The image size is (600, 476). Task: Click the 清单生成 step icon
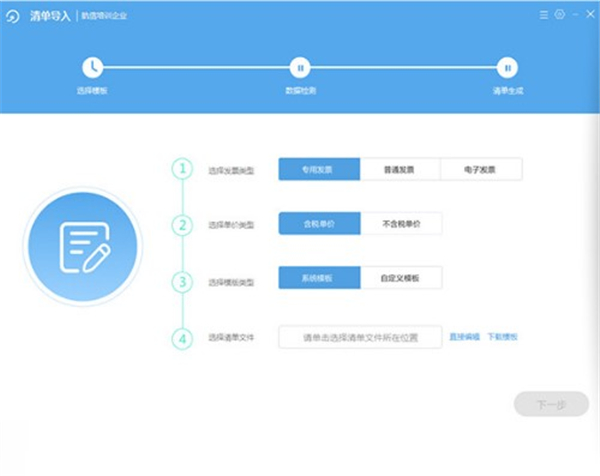tap(507, 68)
